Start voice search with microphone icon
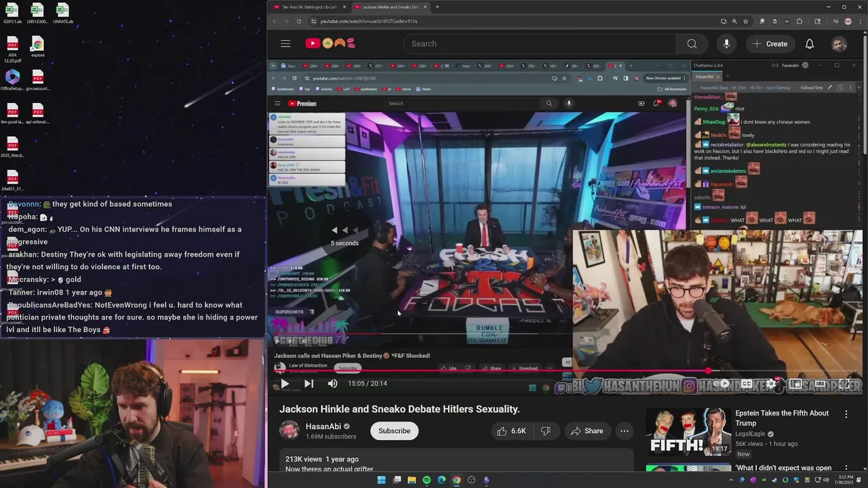Screen dimensions: 868x488 coord(726,43)
